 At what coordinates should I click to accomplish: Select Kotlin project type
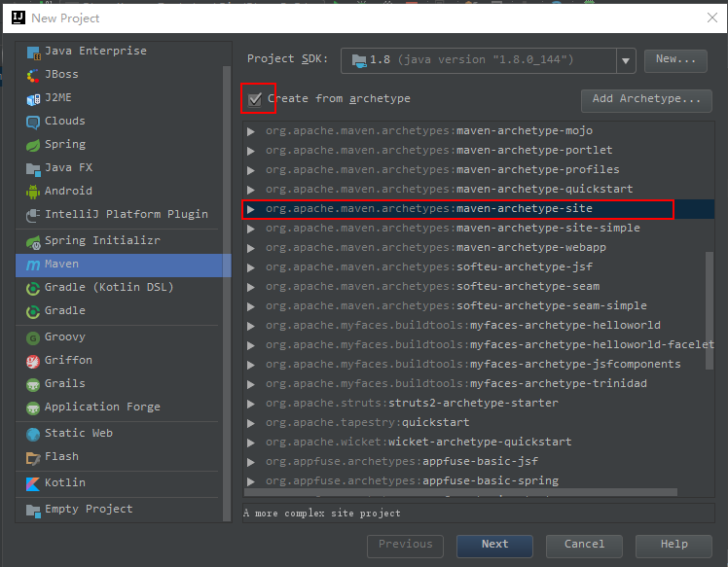[x=120, y=483]
